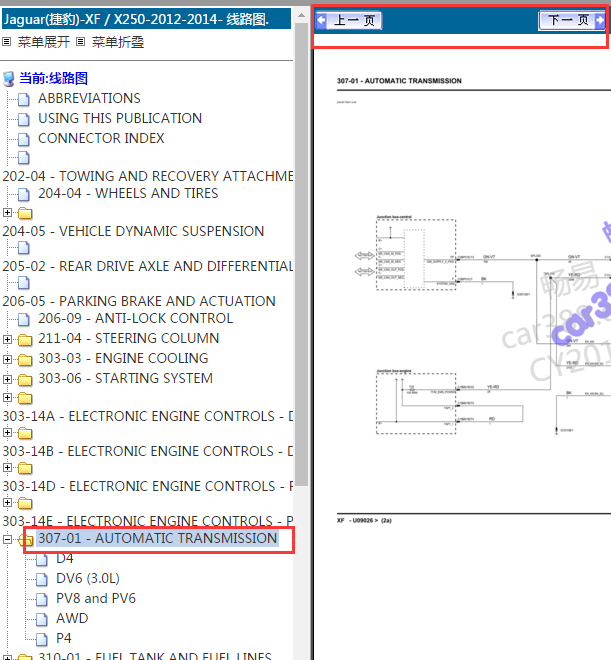Image resolution: width=611 pixels, height=660 pixels.
Task: Open 204-04 - WHEELS AND TIRES
Action: click(128, 193)
